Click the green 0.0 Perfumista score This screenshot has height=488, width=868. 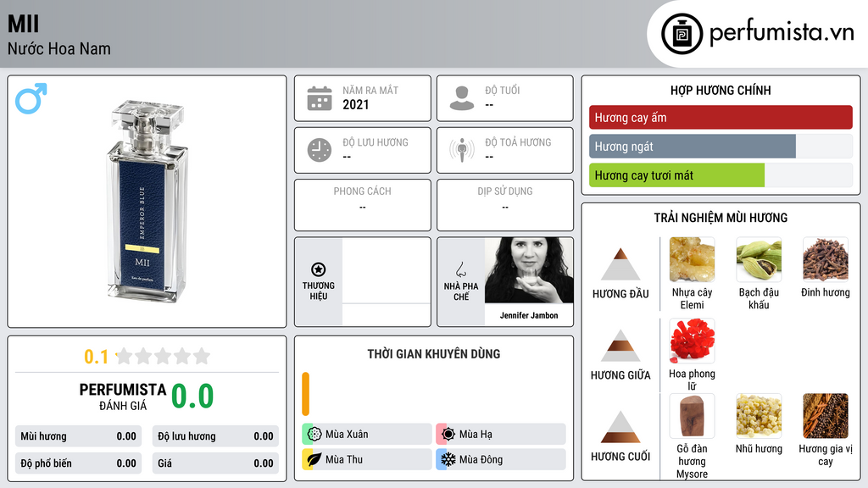(x=192, y=396)
